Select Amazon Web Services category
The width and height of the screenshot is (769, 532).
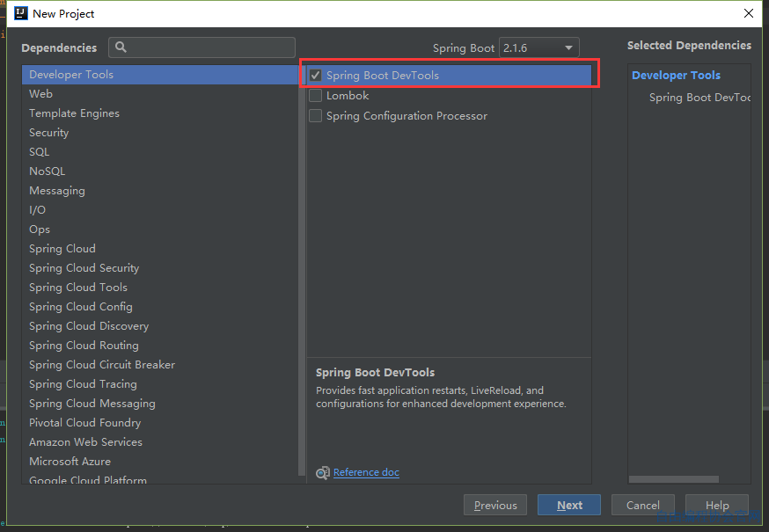(160, 442)
